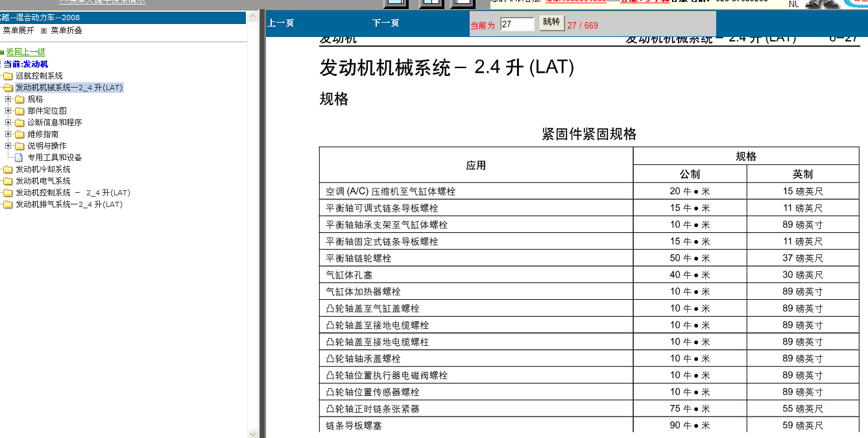Click row 链条导板螺塞
This screenshot has width=868, height=438.
coord(589,426)
